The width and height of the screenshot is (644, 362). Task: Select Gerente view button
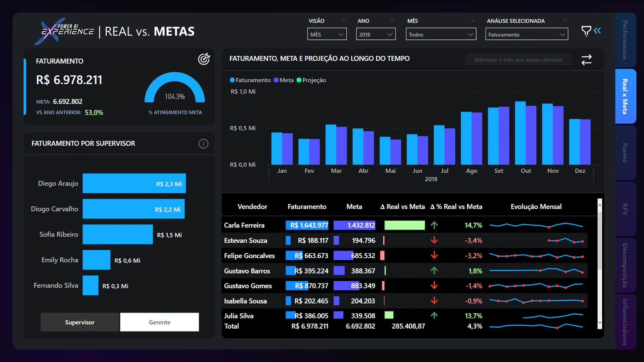click(159, 322)
